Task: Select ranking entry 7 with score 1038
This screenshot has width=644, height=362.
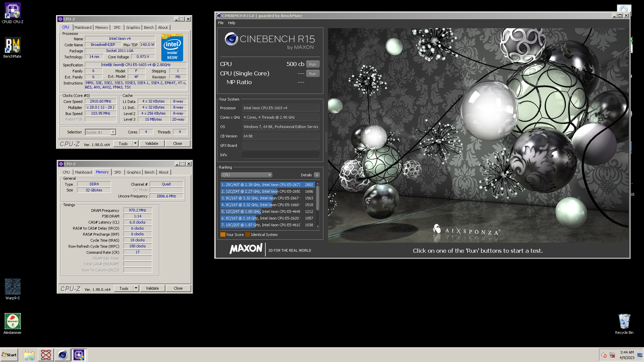Action: (267, 225)
